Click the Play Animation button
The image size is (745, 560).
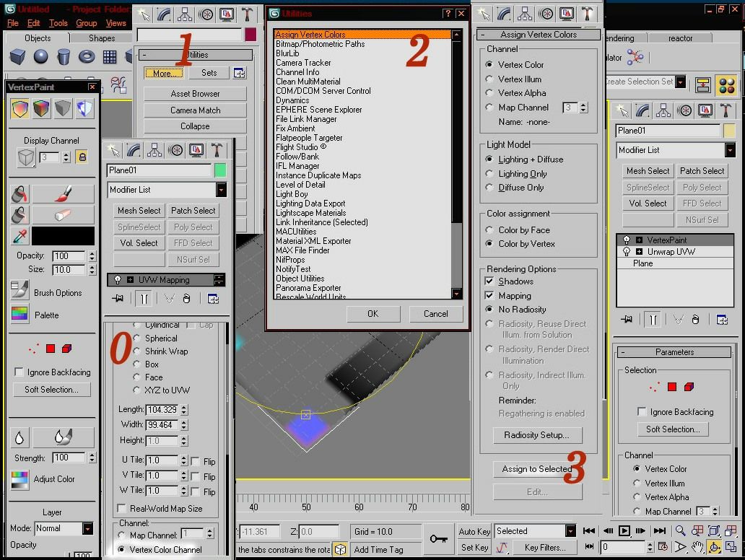624,530
